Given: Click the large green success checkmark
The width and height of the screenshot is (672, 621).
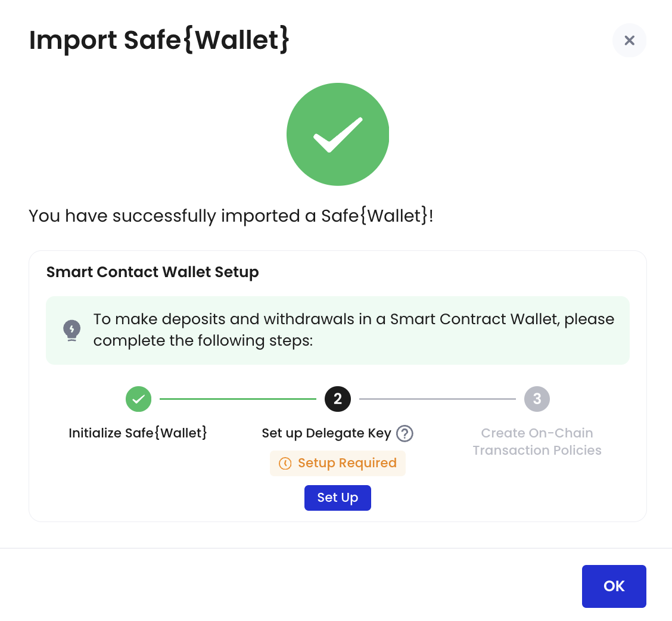Looking at the screenshot, I should (x=338, y=134).
